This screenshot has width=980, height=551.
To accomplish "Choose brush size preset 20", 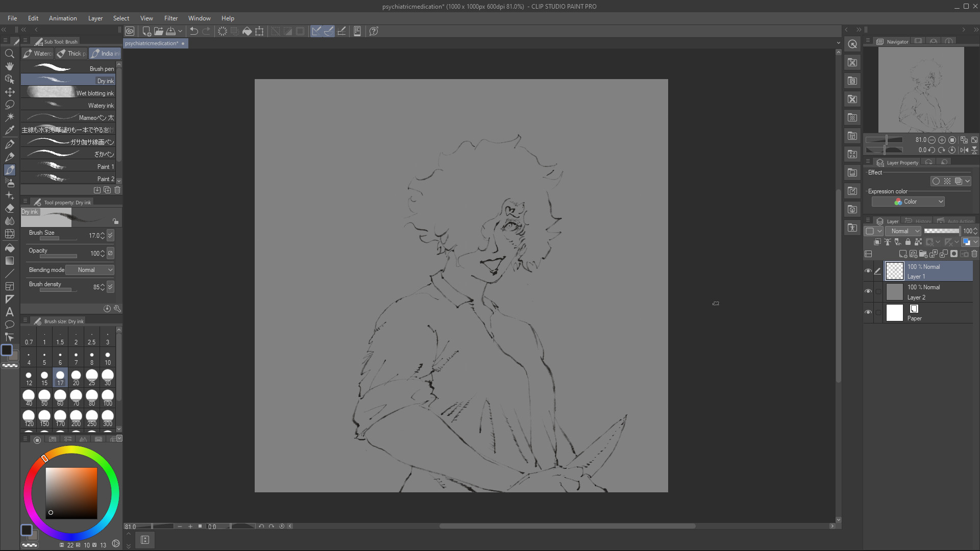I will pos(76,378).
